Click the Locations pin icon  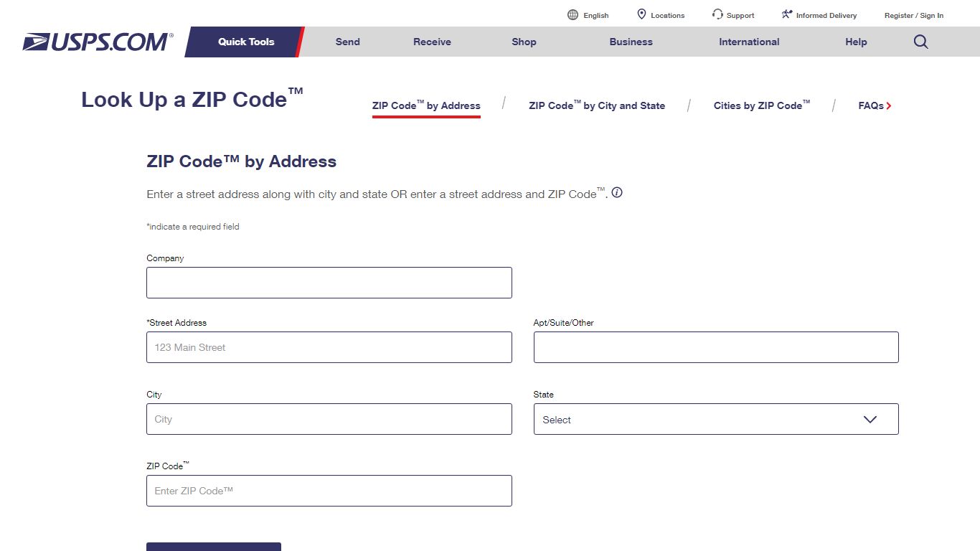(641, 14)
